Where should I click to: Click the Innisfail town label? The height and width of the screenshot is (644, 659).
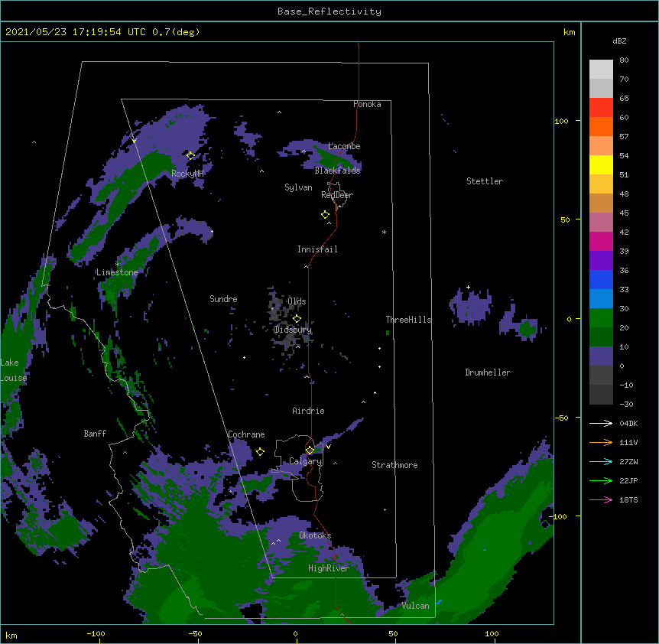click(317, 249)
